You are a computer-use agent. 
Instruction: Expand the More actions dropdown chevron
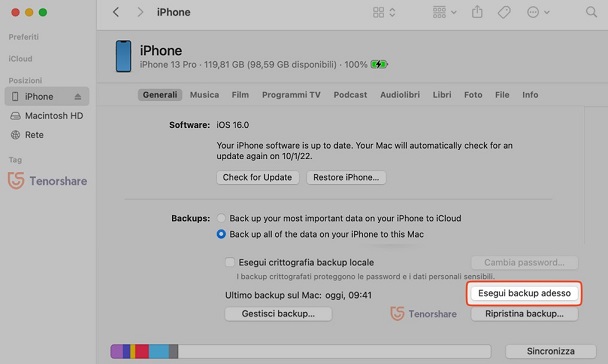pyautogui.click(x=547, y=12)
